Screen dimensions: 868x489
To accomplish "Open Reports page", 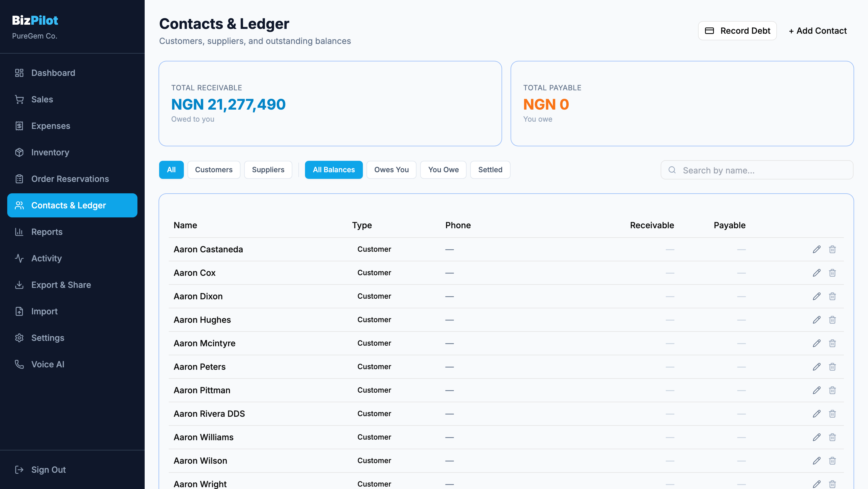I will (x=72, y=232).
